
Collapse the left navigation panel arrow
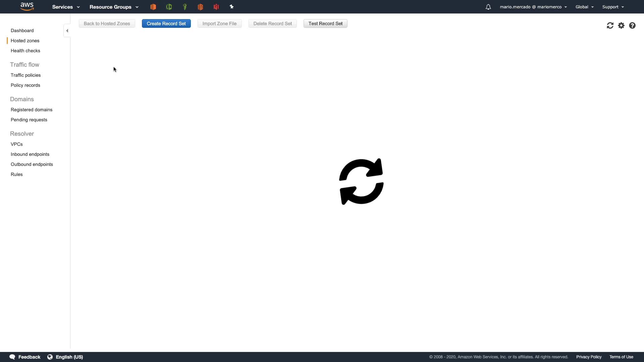point(67,31)
